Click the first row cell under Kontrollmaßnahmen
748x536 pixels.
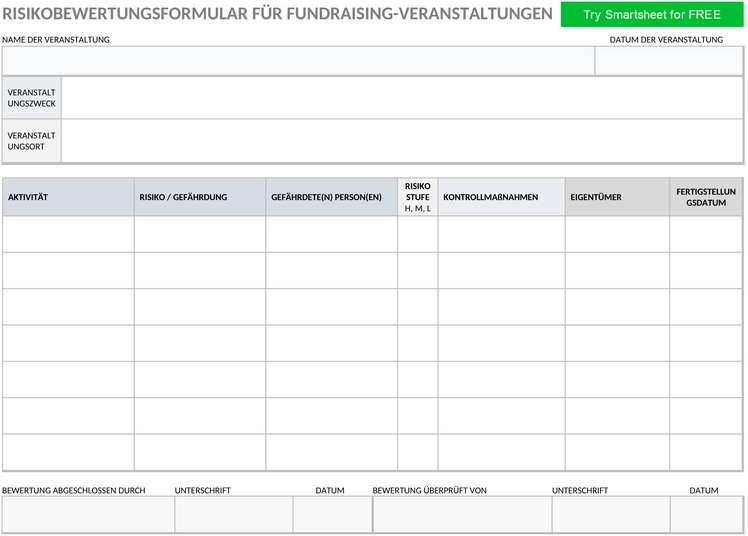[x=502, y=234]
